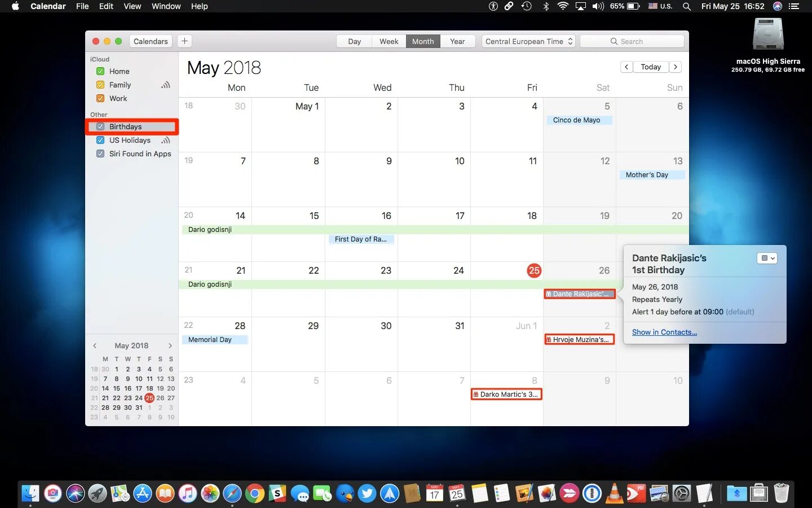Open Twitter from the Dock
The height and width of the screenshot is (508, 812).
(x=367, y=493)
